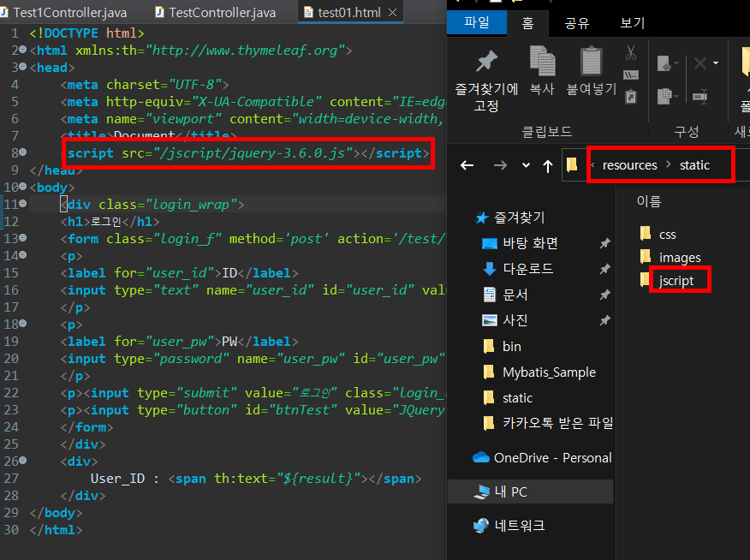Click the paste shortcut icon

[x=631, y=97]
